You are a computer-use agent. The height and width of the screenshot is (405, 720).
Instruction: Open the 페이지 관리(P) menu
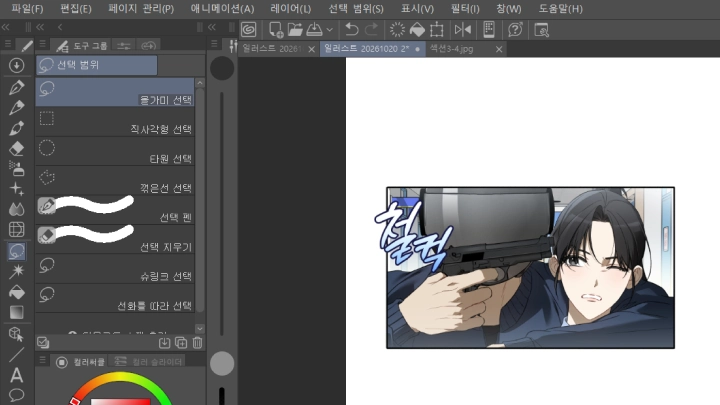point(141,9)
